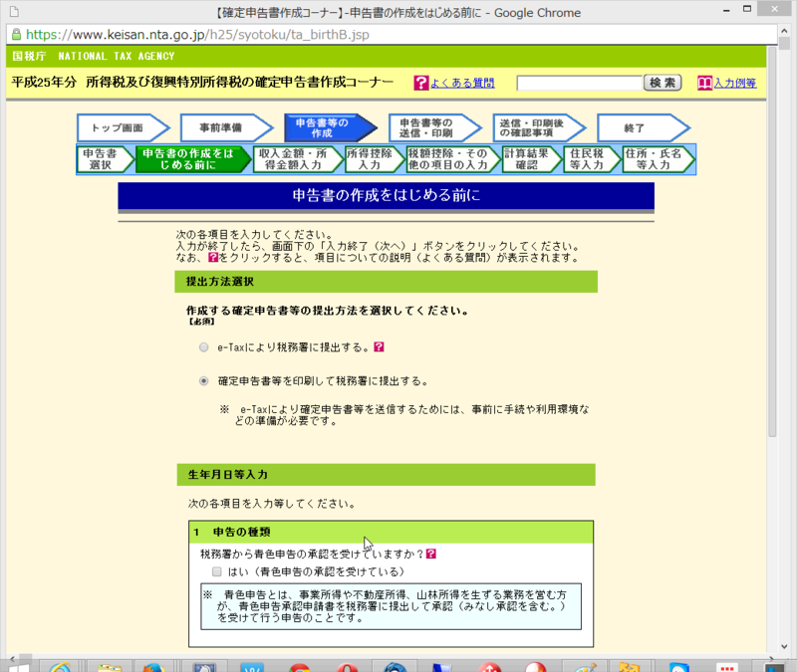Click the horizontal scrollbar's left arrow

(12, 659)
